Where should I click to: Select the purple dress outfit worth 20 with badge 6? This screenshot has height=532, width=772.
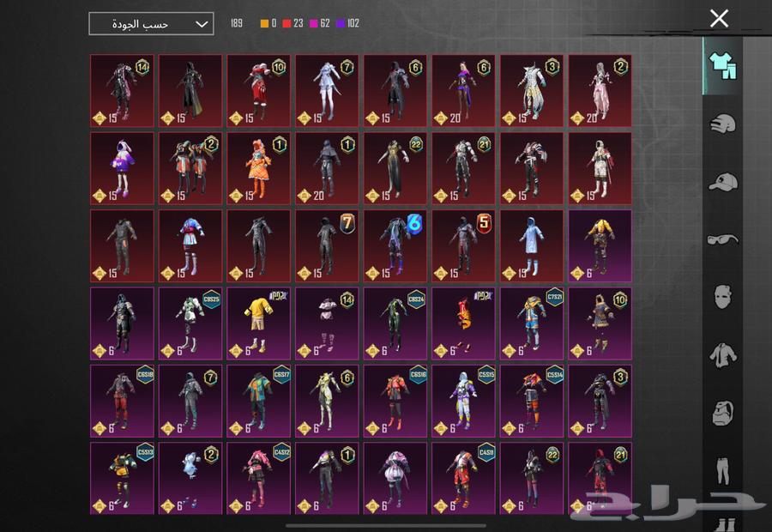464,91
